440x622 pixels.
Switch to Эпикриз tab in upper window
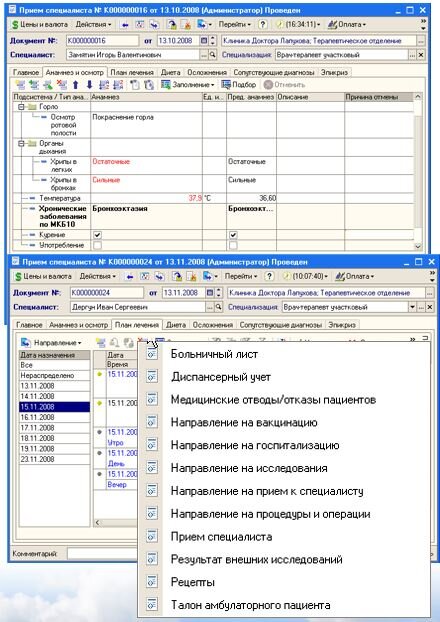click(x=334, y=73)
